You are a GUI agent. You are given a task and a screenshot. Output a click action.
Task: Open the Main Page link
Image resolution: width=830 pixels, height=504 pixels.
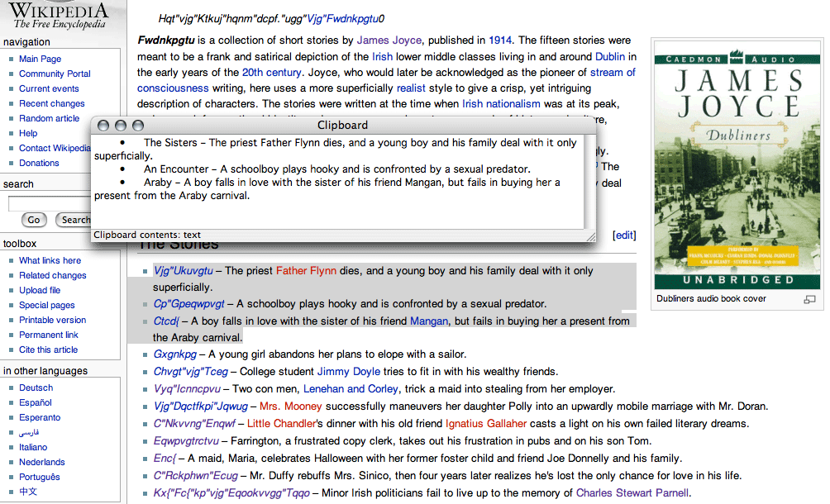point(41,59)
